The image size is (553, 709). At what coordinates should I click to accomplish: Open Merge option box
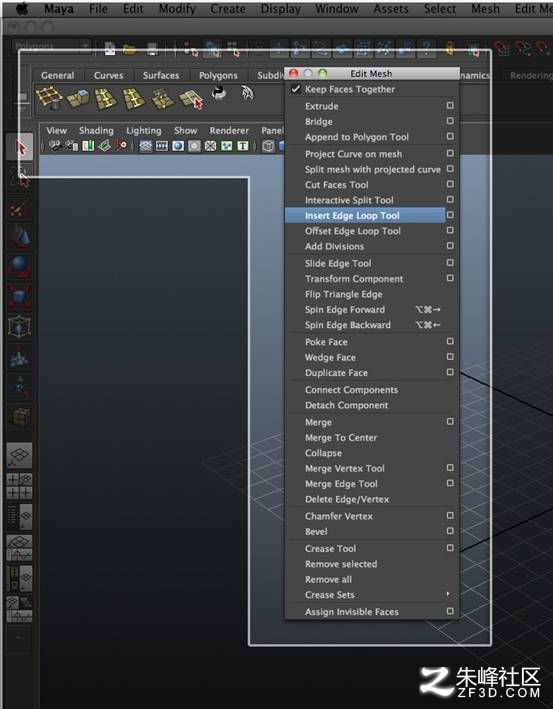coord(450,421)
